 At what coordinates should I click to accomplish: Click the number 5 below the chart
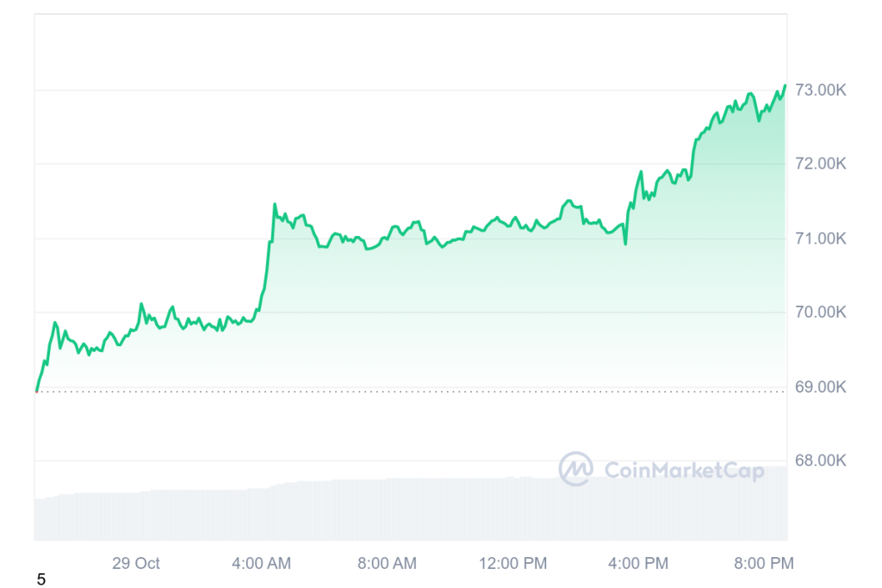point(41,579)
